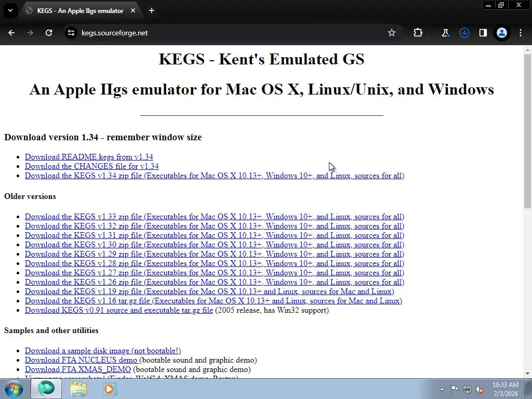Download the KEGS v1.34 zip file
The image size is (532, 399).
pyautogui.click(x=215, y=176)
